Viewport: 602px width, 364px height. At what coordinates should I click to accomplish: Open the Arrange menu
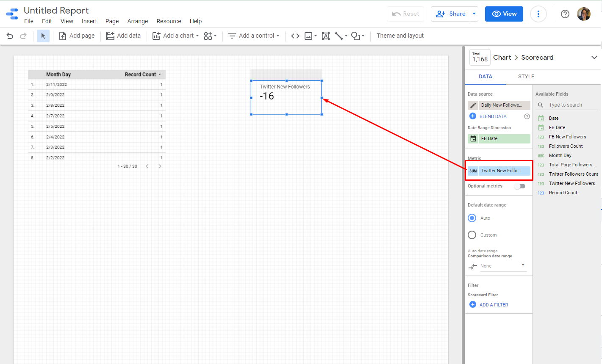coord(138,21)
